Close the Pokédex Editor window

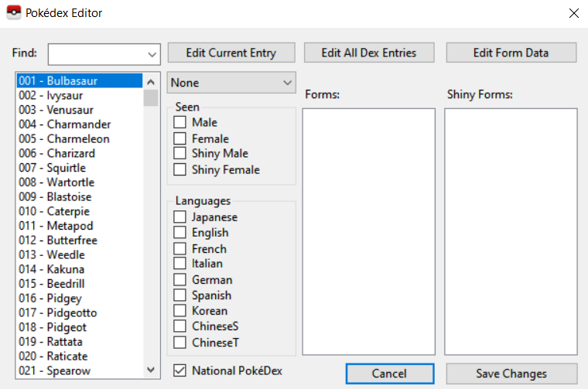(x=574, y=13)
